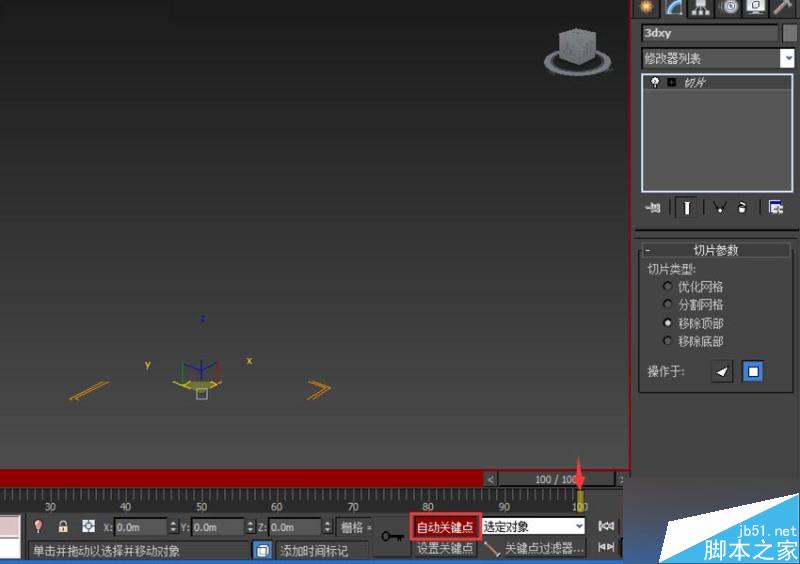Open the Create command panel tab

[x=647, y=7]
